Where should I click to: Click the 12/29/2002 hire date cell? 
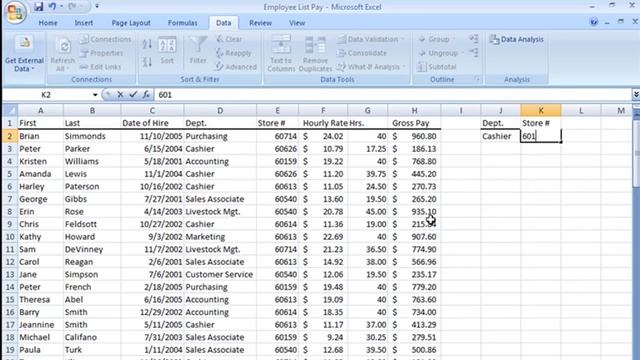(x=152, y=312)
